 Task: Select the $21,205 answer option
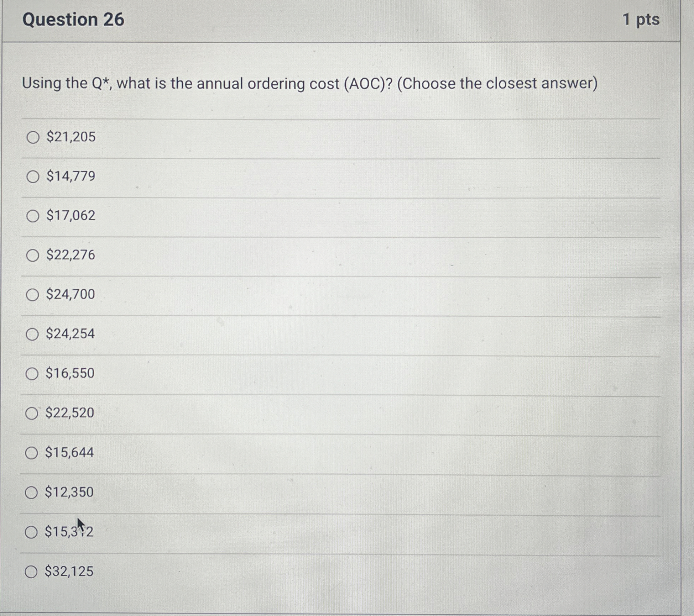tap(33, 137)
